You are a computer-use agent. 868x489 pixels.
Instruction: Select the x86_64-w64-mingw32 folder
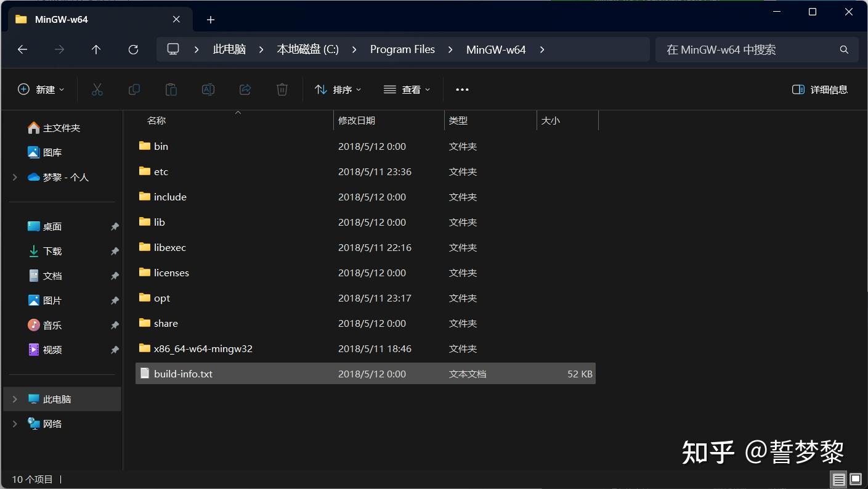[365, 348]
